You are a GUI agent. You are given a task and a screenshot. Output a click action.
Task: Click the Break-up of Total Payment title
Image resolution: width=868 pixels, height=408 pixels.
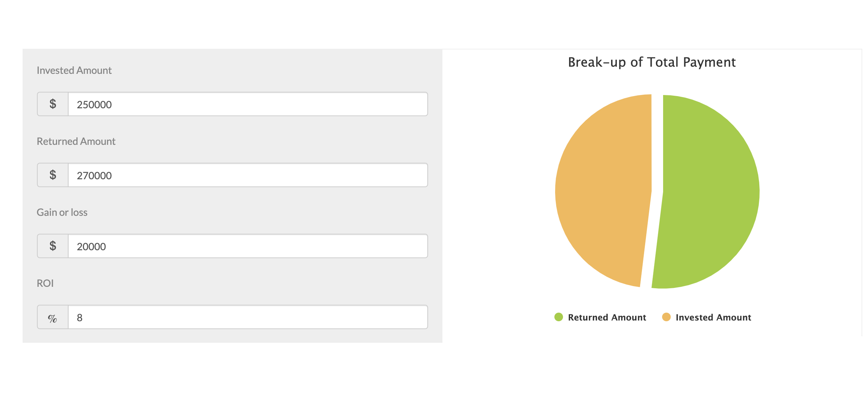tap(652, 62)
